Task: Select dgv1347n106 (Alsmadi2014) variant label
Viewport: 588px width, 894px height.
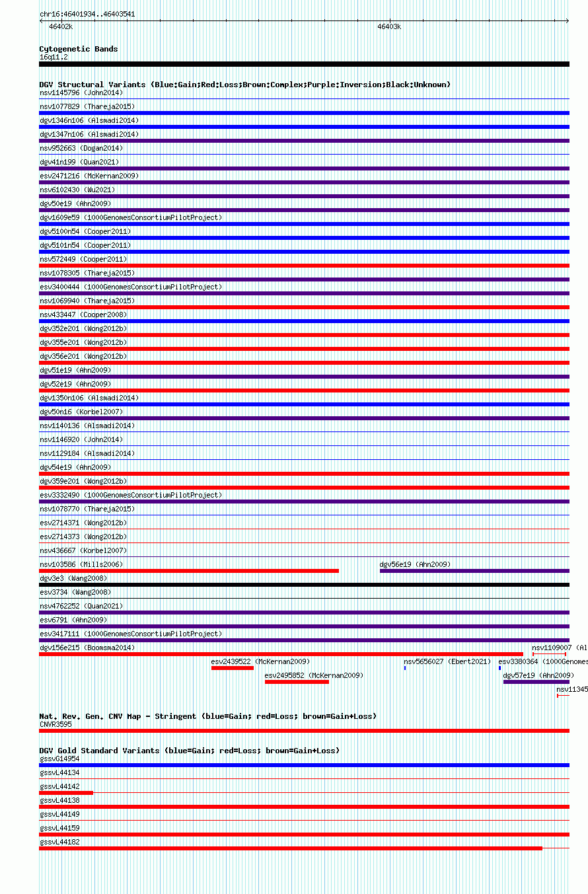Action: 89,134
